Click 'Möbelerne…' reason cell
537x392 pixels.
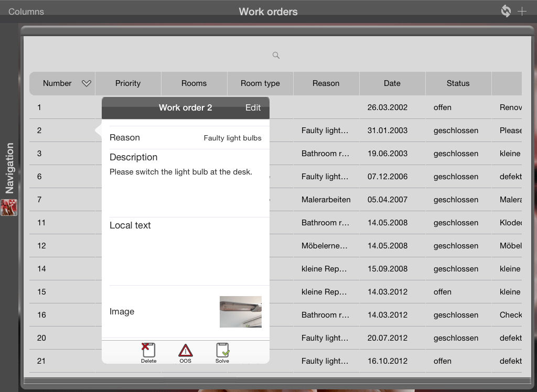[x=324, y=246]
